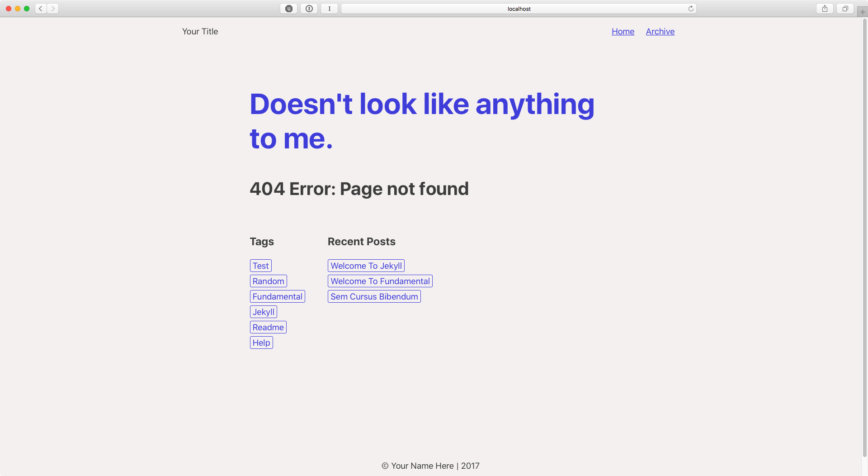Show all tabs overview icon
Screen dimensions: 868x476
[x=845, y=9]
